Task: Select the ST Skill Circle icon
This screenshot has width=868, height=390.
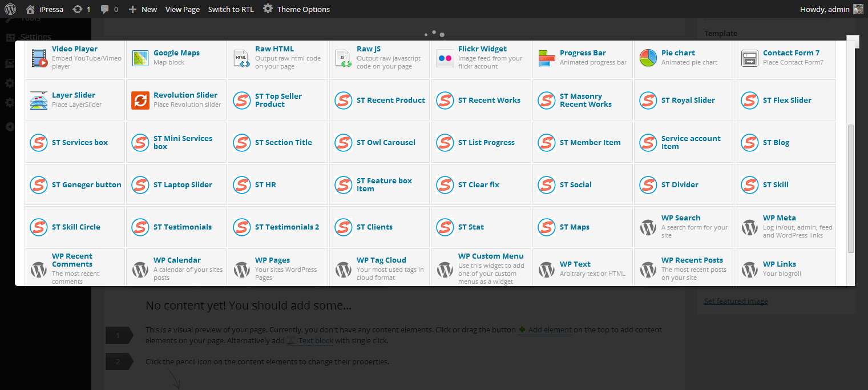Action: (39, 227)
